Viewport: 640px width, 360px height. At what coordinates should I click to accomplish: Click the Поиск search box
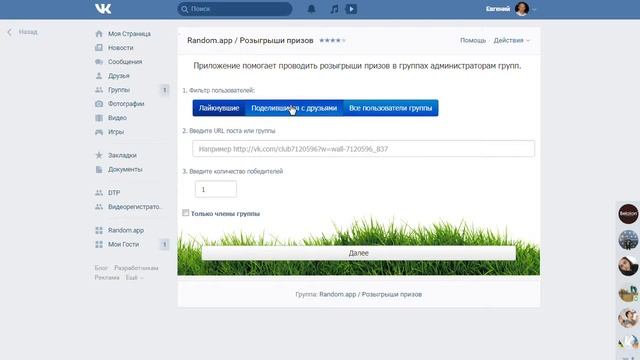click(x=235, y=9)
